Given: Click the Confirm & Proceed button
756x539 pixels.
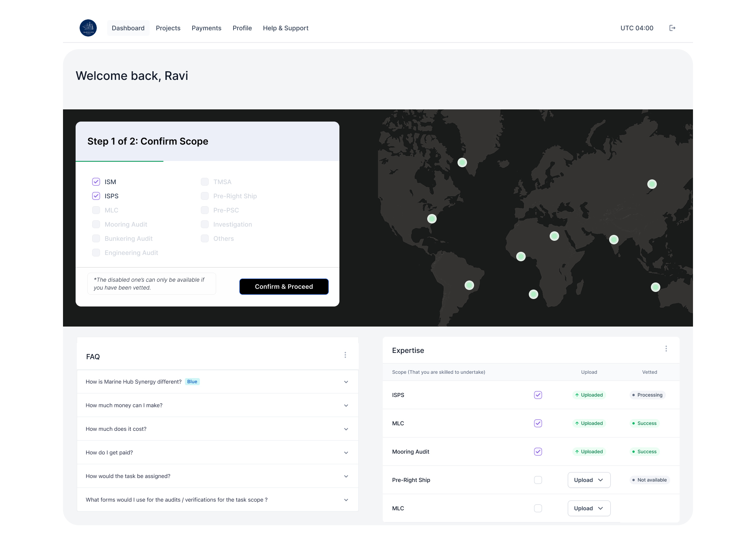Looking at the screenshot, I should click(283, 286).
